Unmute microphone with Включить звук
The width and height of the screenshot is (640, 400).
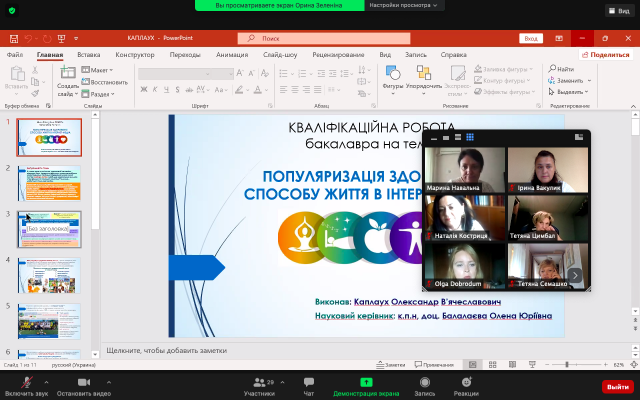pyautogui.click(x=26, y=382)
